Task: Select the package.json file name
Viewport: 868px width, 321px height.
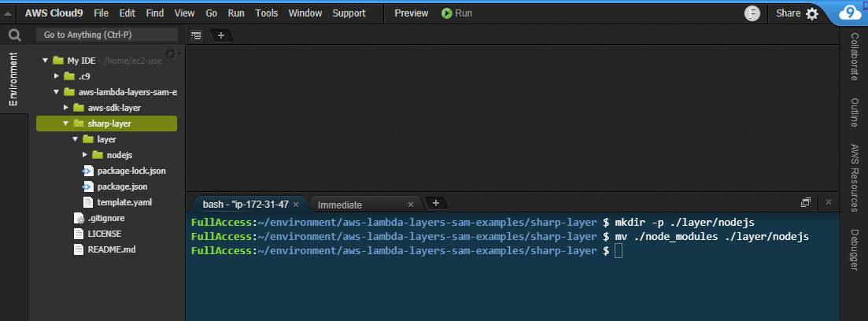Action: 122,186
